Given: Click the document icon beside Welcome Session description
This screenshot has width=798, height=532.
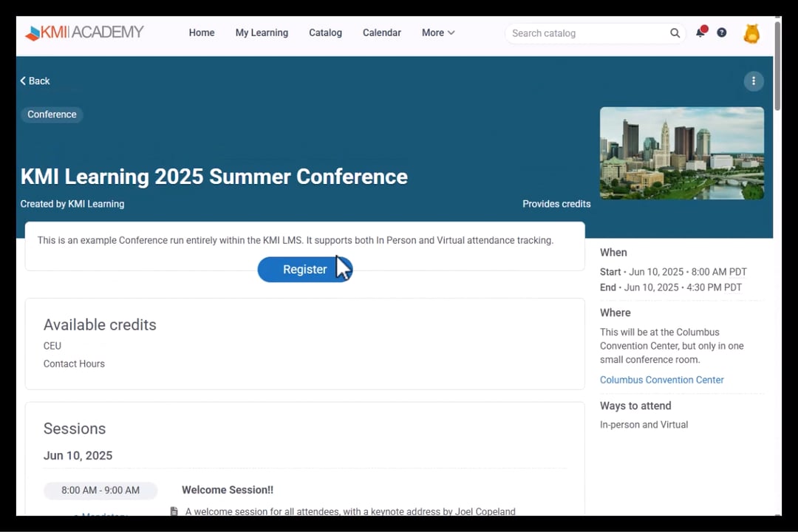Looking at the screenshot, I should (x=174, y=511).
